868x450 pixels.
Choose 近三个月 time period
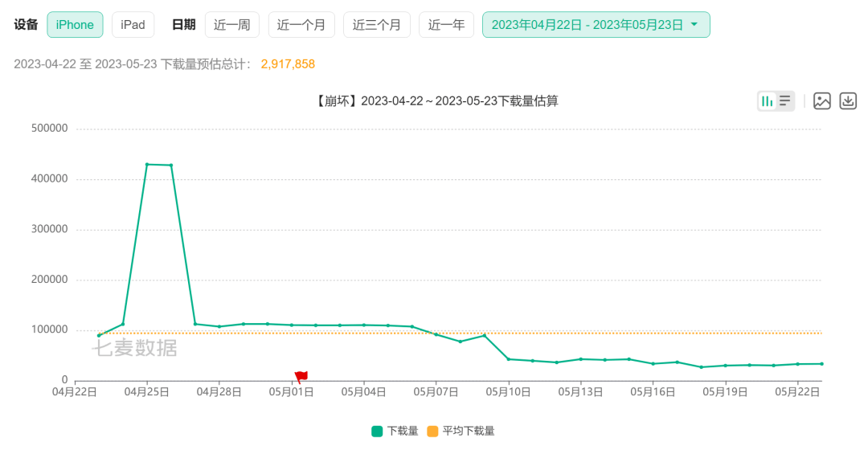tap(377, 25)
